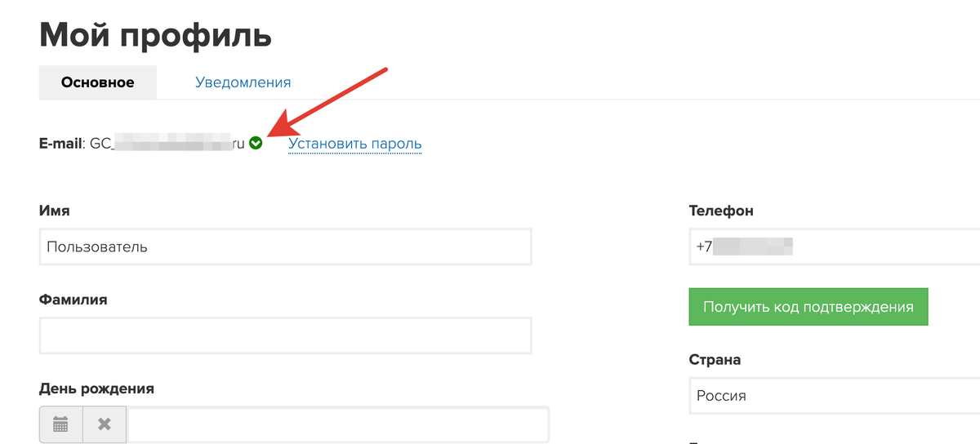980x444 pixels.
Task: Focus the Телефон field starting with +7
Action: coord(833,246)
